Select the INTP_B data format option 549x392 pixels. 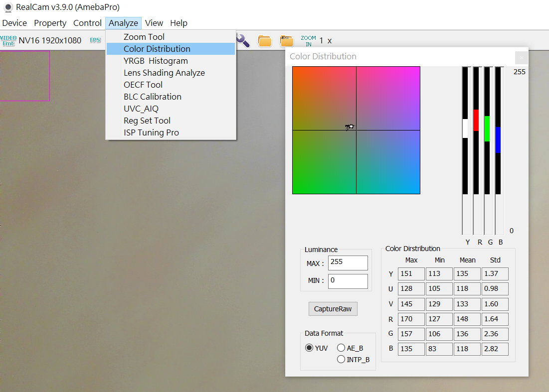tap(341, 359)
